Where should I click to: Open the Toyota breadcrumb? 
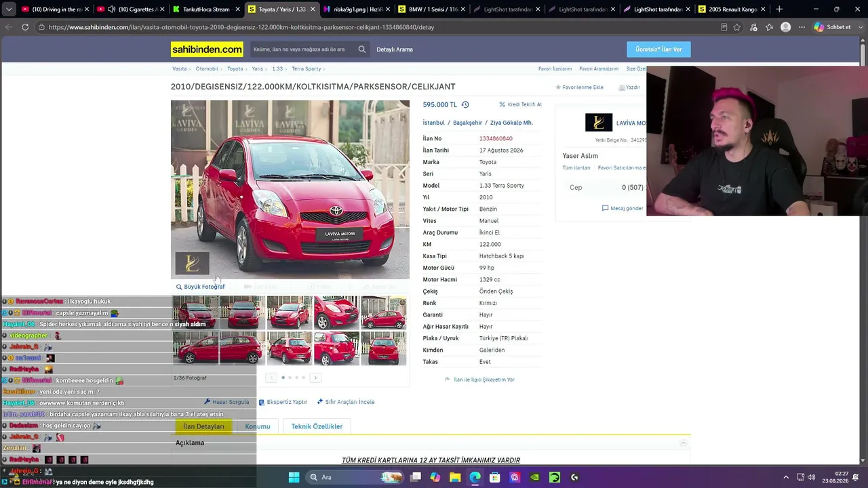[235, 69]
